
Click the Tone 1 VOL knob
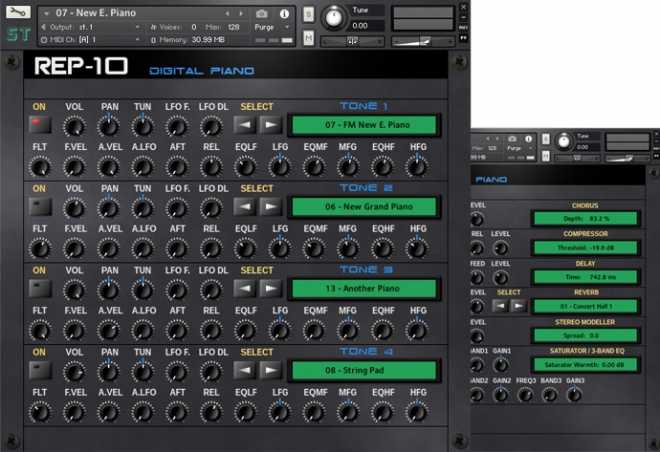coord(74,126)
